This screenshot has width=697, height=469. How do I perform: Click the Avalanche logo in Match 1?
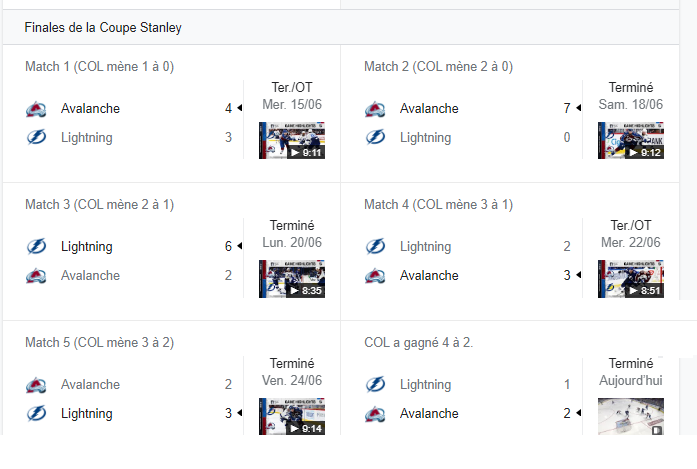click(36, 109)
